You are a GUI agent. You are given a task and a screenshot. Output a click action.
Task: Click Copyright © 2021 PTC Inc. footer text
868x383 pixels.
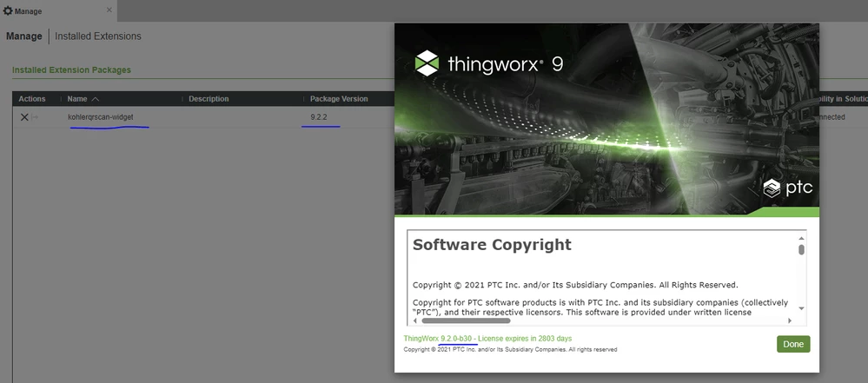click(510, 350)
